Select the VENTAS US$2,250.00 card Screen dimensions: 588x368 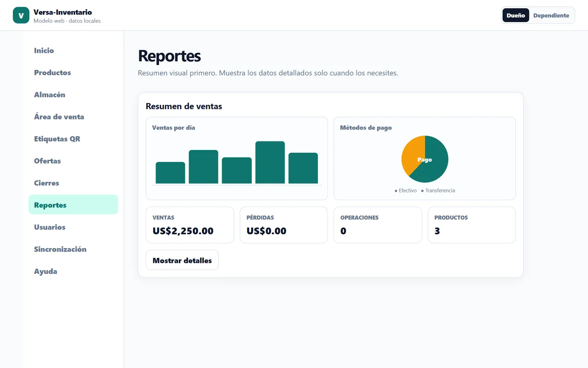pyautogui.click(x=190, y=225)
